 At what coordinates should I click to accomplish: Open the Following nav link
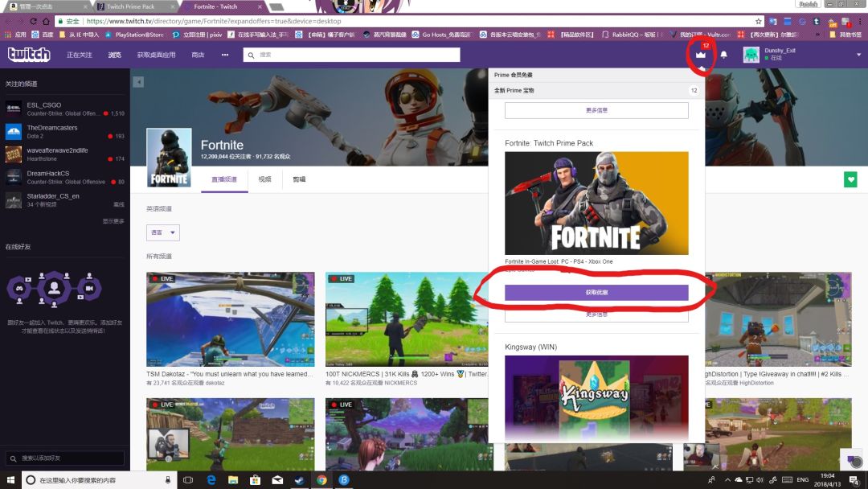click(79, 55)
